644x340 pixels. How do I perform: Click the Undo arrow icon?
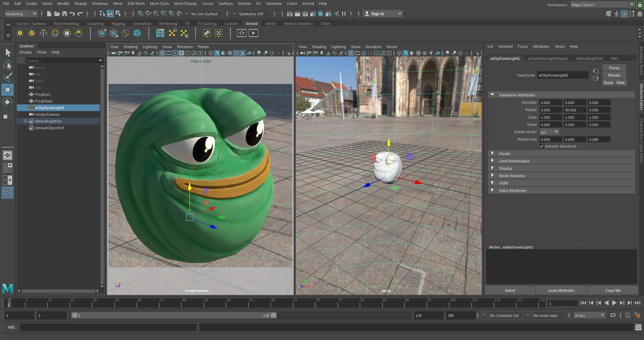coord(72,14)
